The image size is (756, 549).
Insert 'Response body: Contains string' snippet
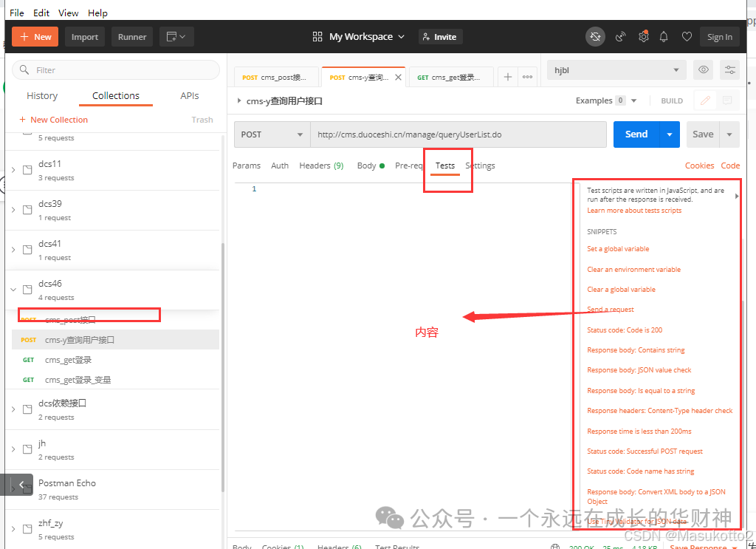636,350
